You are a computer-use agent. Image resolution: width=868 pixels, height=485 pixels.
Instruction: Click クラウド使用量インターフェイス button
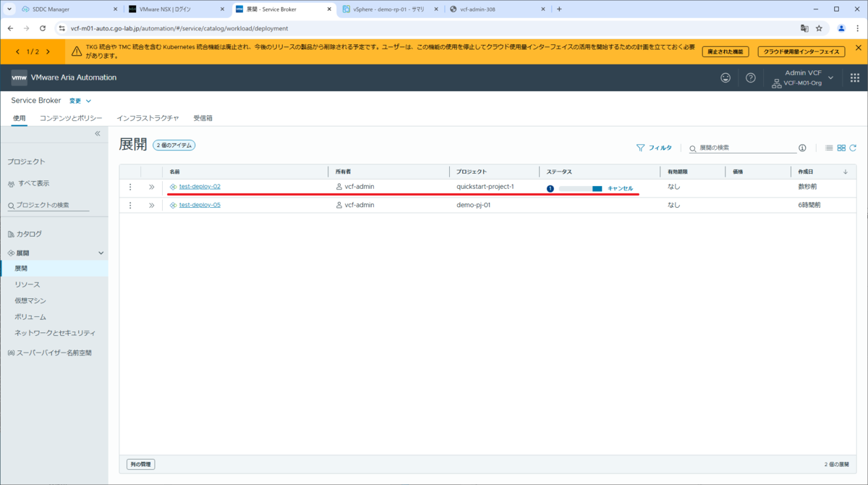801,51
